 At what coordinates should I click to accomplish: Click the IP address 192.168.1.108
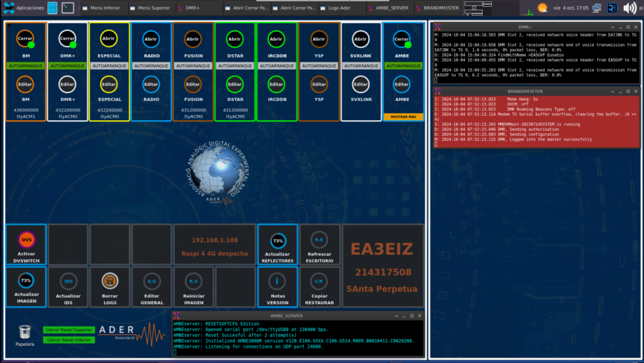pyautogui.click(x=215, y=240)
